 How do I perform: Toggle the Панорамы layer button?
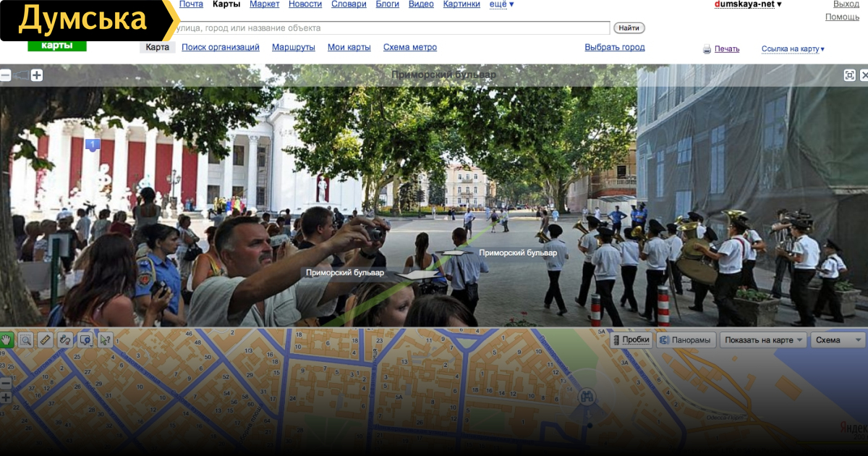point(686,340)
